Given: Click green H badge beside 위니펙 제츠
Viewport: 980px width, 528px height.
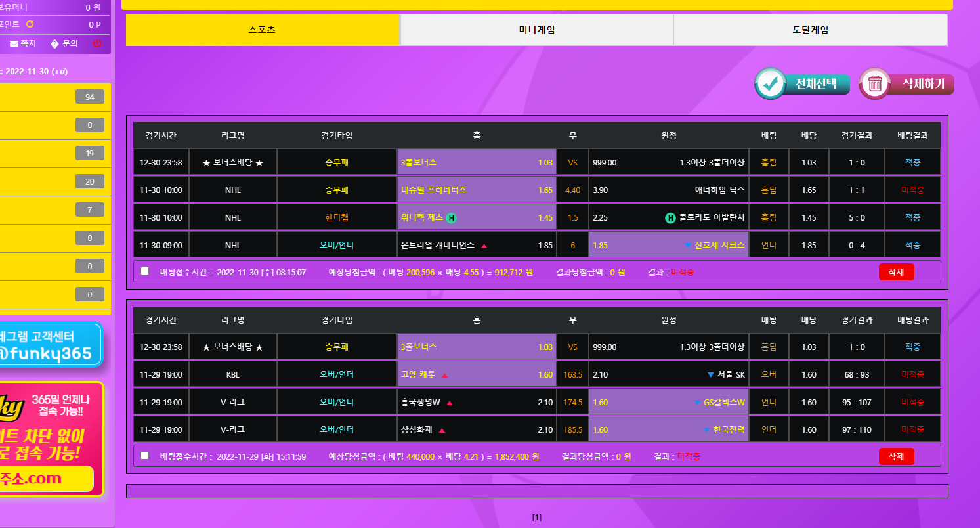Looking at the screenshot, I should tap(451, 218).
